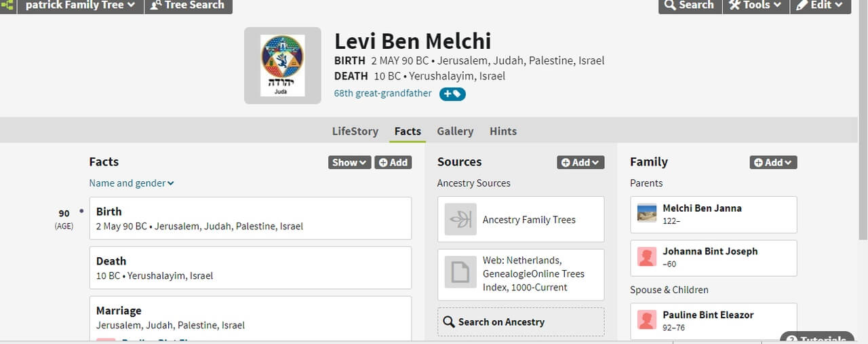
Task: Click Melchi Ben Janna's photo thumbnail
Action: click(x=647, y=214)
